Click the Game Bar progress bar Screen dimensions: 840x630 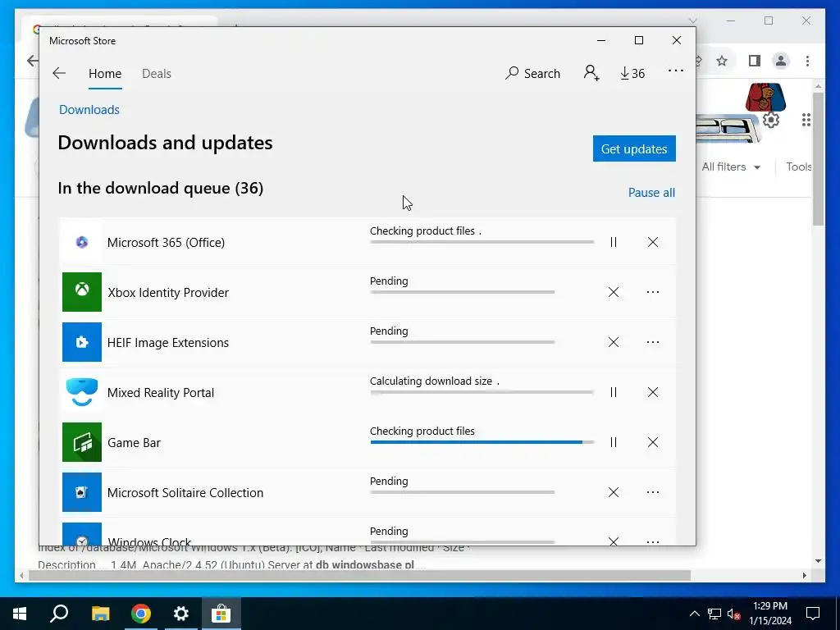[x=482, y=442]
